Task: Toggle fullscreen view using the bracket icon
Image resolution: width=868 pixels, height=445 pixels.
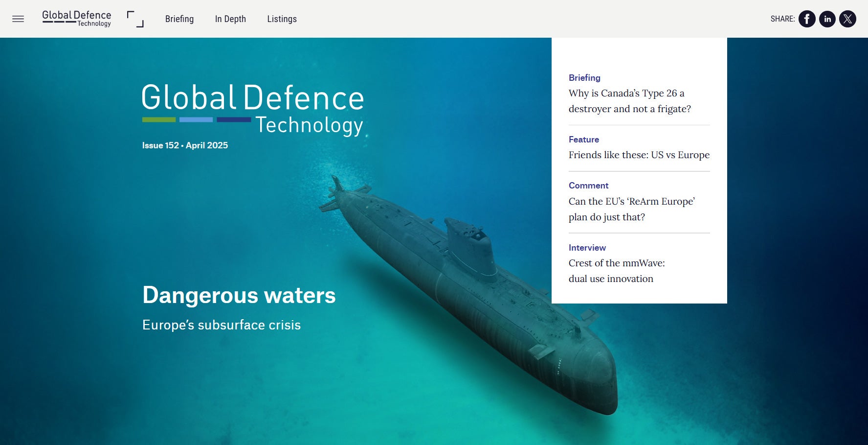Action: 135,19
